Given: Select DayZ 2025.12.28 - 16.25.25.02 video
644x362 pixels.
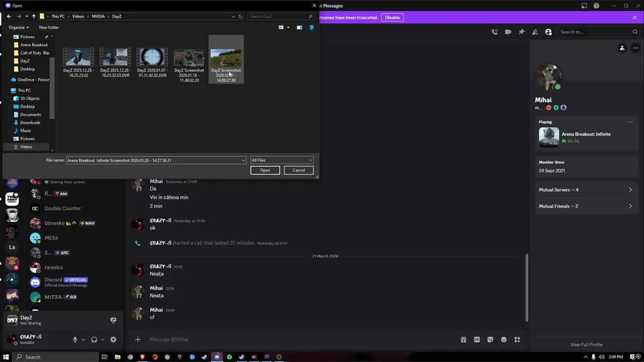Looking at the screenshot, I should coord(78,63).
